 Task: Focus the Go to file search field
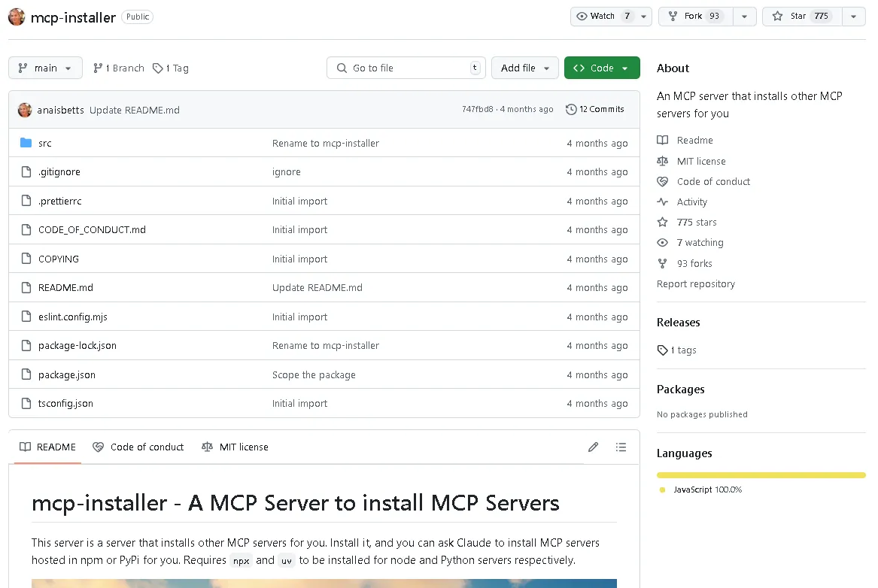[406, 68]
